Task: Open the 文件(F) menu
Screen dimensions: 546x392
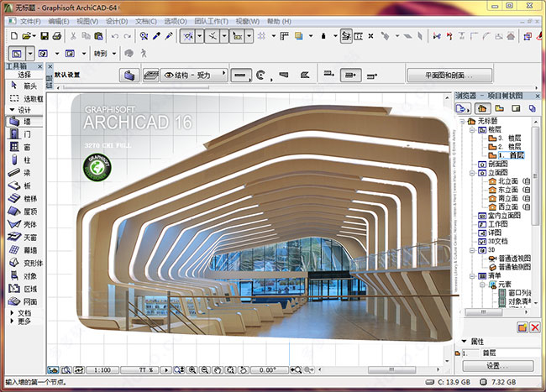Action: [x=30, y=19]
